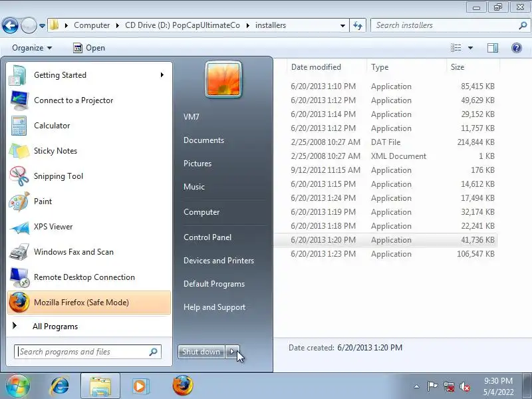Click the Shut down button
Screen dimensions: 532x399
point(201,352)
